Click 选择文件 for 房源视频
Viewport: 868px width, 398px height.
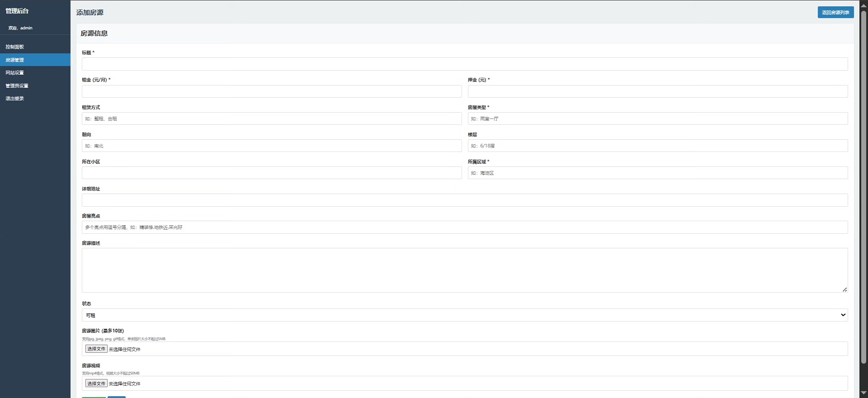click(x=96, y=384)
